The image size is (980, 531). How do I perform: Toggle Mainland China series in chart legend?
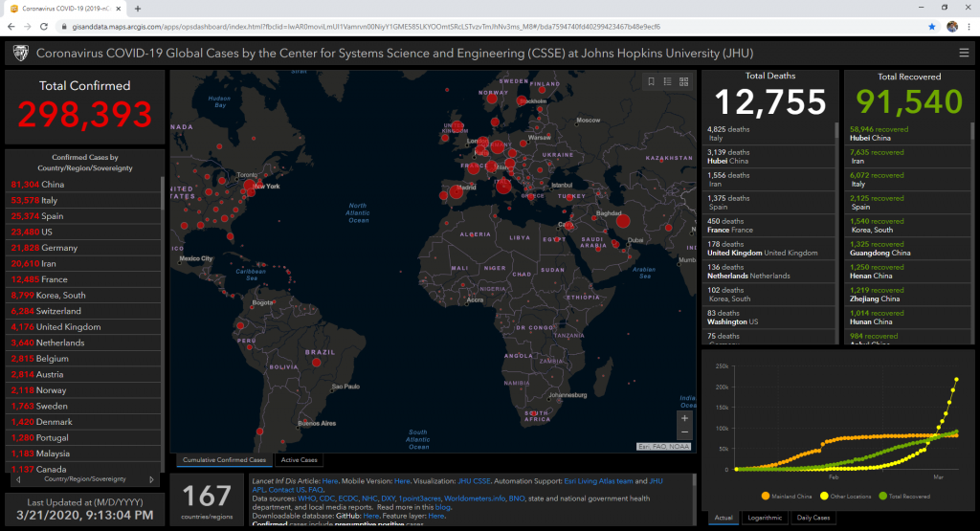[x=787, y=496]
